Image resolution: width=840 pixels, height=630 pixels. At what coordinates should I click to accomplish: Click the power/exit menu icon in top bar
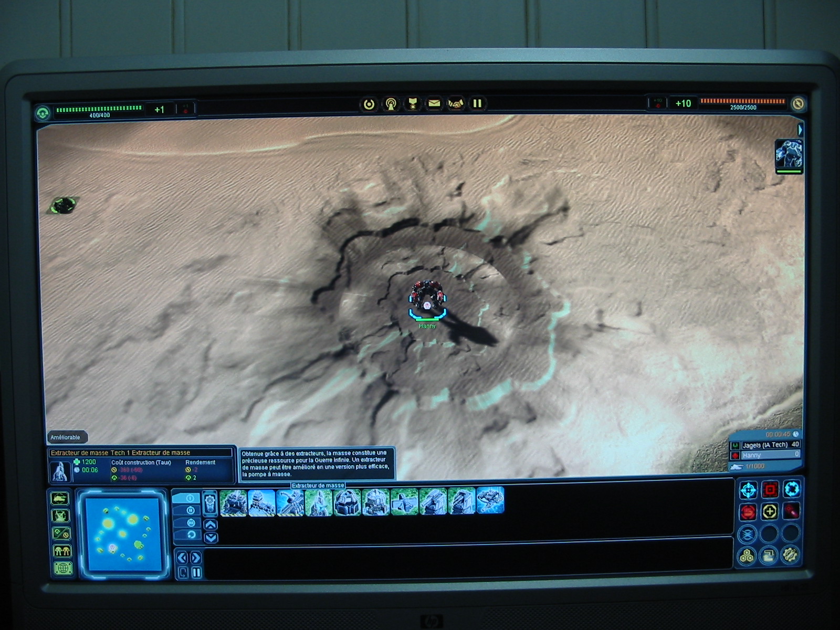point(369,104)
